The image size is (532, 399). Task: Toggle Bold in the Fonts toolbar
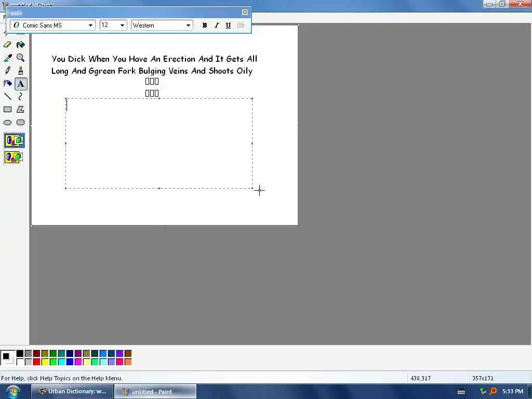click(x=205, y=25)
